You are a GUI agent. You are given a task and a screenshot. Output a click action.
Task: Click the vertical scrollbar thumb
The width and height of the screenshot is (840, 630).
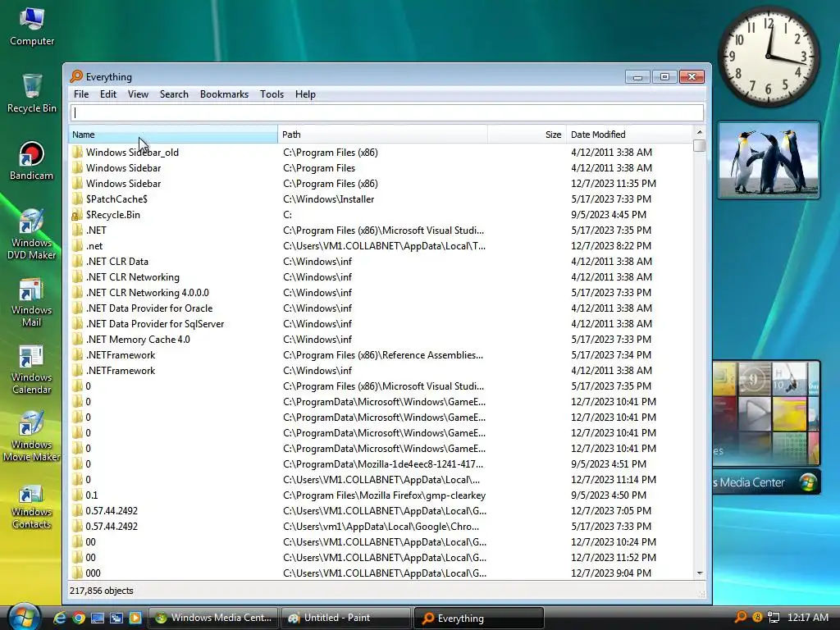click(x=699, y=146)
